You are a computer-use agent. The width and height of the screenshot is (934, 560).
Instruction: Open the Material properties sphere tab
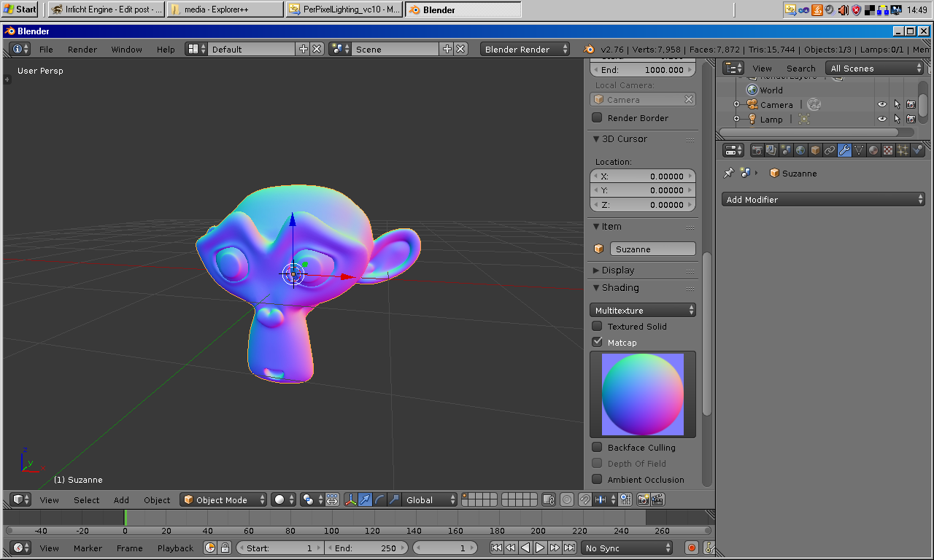click(873, 150)
